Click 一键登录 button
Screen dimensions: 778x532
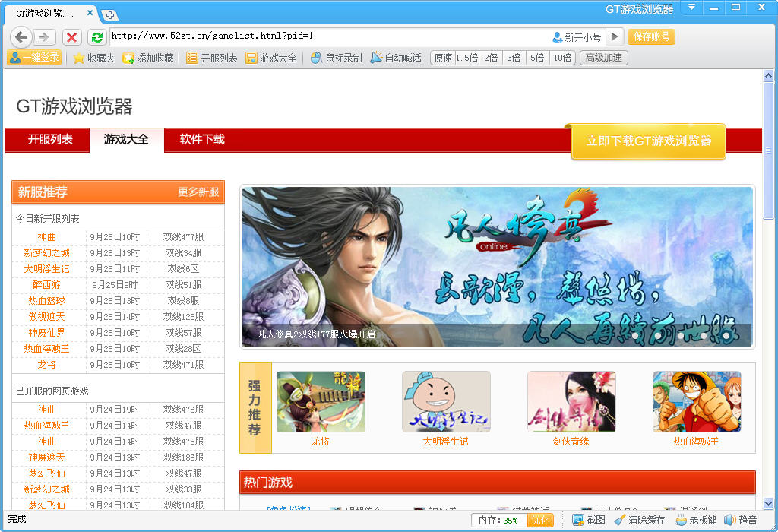click(34, 58)
